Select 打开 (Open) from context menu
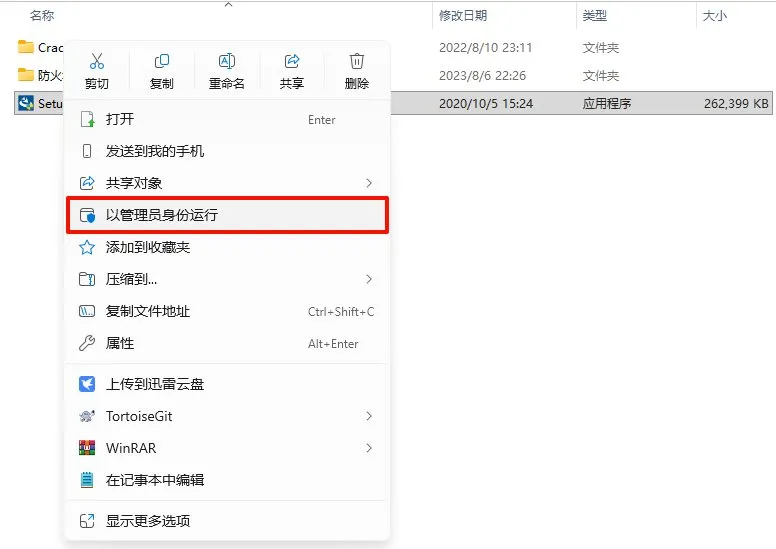Image resolution: width=776 pixels, height=549 pixels. pos(227,119)
